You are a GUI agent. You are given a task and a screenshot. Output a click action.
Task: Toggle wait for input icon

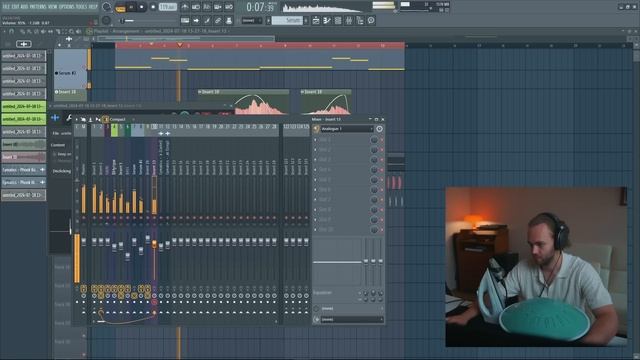[x=196, y=7]
